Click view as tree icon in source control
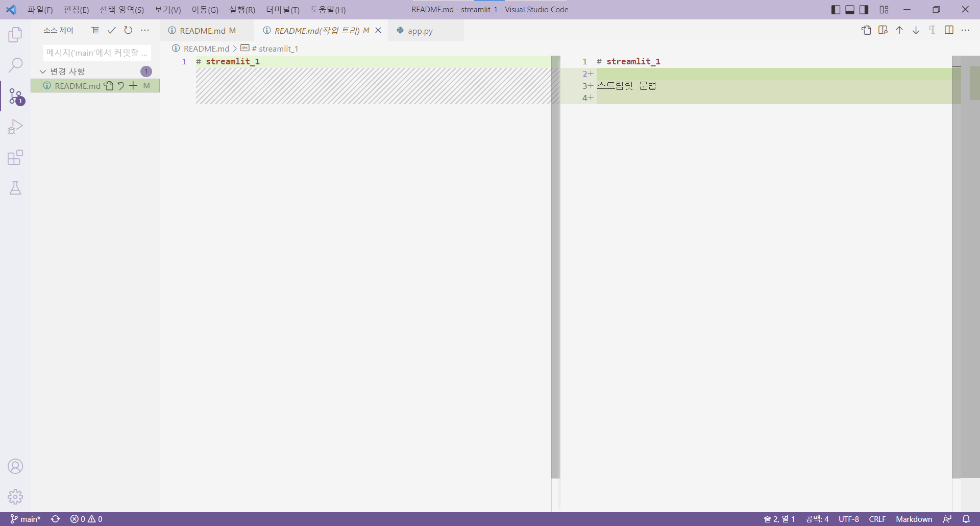This screenshot has width=980, height=526. coord(95,31)
